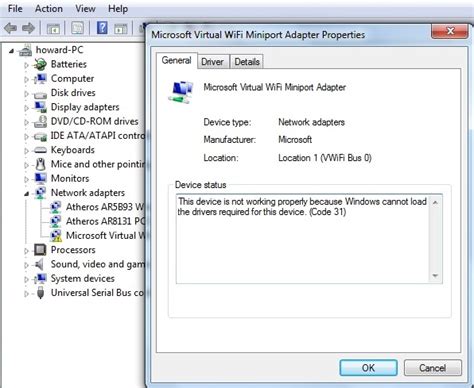
Task: Click the OK button
Action: [368, 368]
